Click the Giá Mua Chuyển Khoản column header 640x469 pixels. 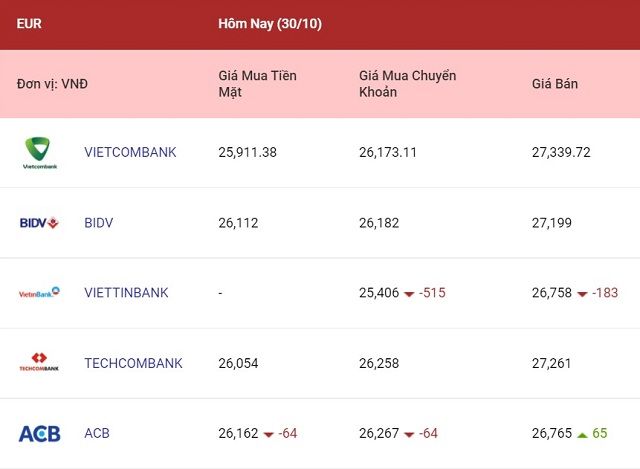click(407, 84)
